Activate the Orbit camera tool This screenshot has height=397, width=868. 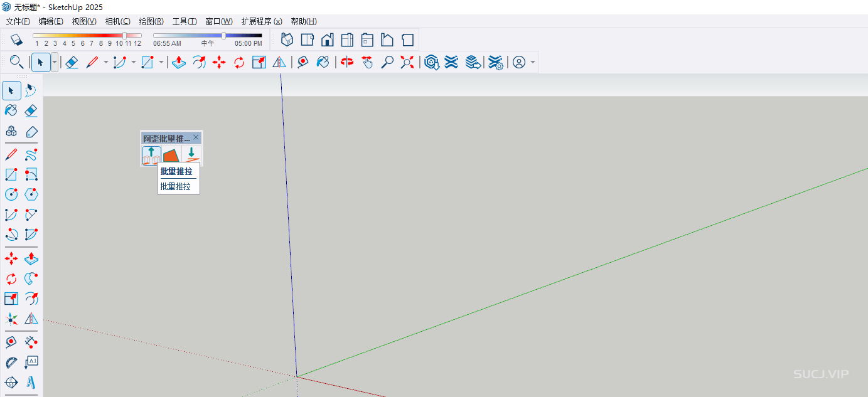tap(347, 62)
